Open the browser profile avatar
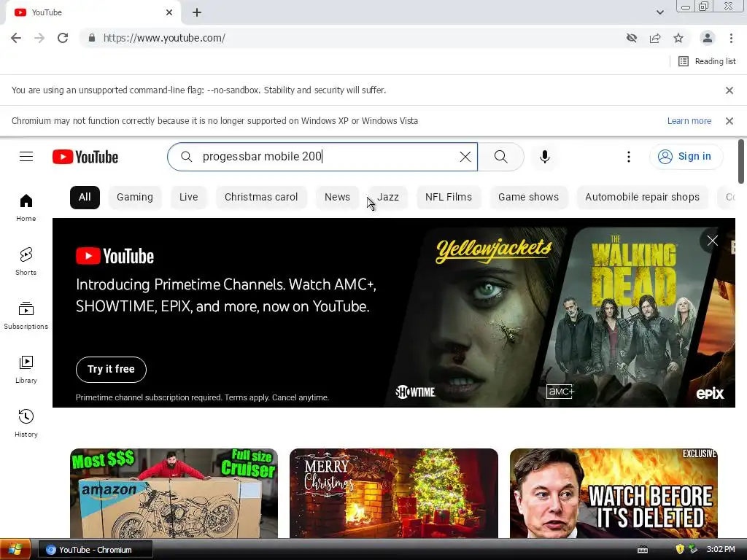This screenshot has height=560, width=747. tap(708, 38)
